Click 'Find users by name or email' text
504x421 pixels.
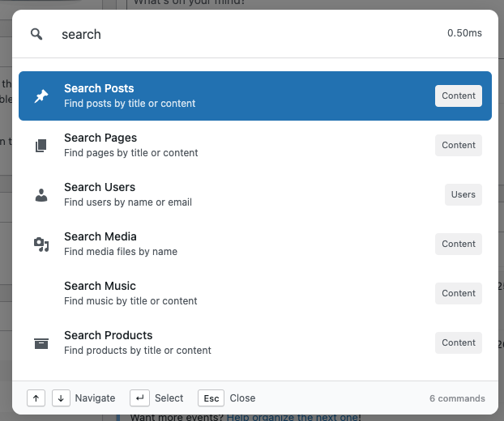(x=128, y=202)
